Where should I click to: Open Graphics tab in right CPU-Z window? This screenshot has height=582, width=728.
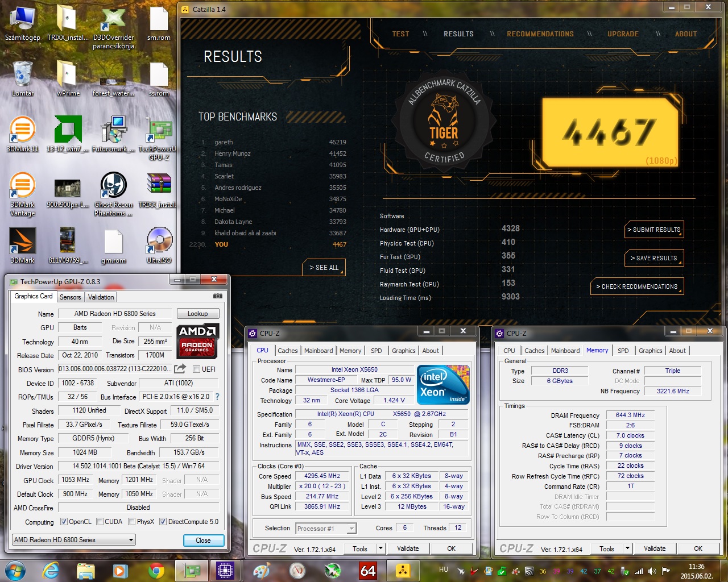[651, 351]
